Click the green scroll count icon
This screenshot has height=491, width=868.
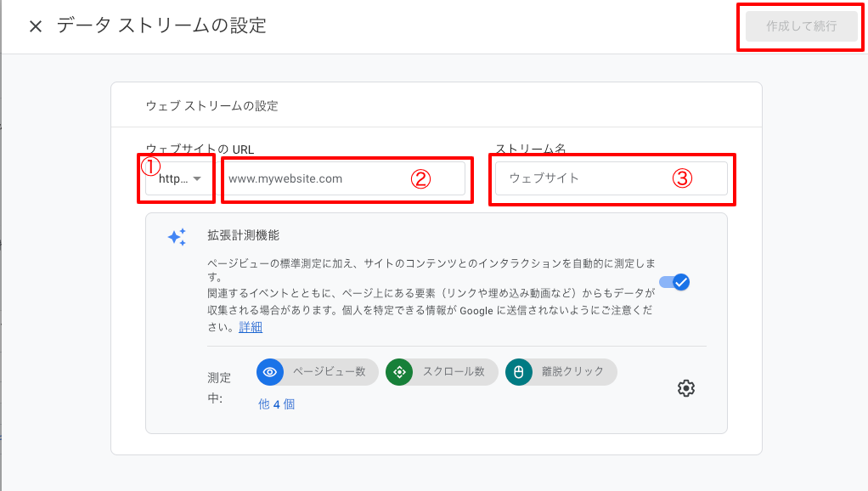pos(399,372)
